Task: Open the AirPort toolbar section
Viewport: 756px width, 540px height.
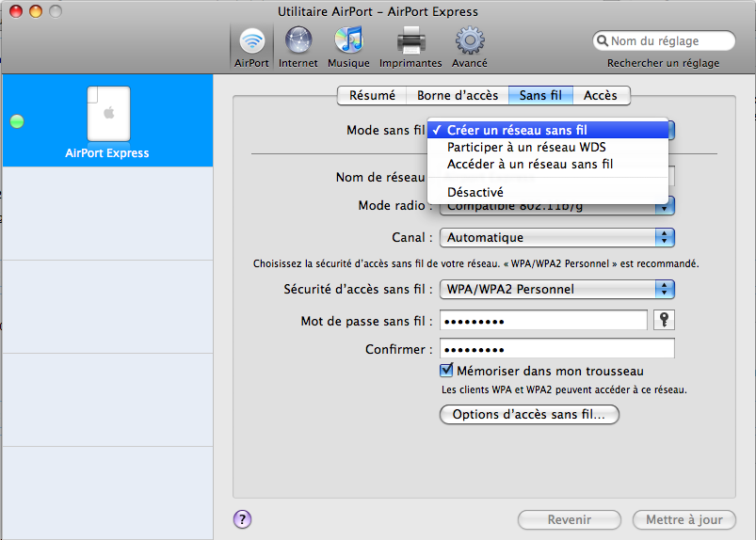Action: [251, 47]
